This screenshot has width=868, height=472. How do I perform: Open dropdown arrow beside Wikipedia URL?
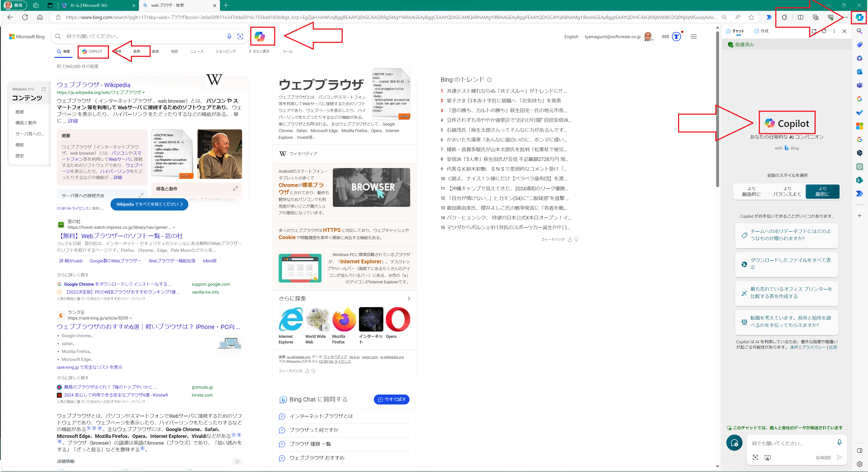tap(144, 92)
